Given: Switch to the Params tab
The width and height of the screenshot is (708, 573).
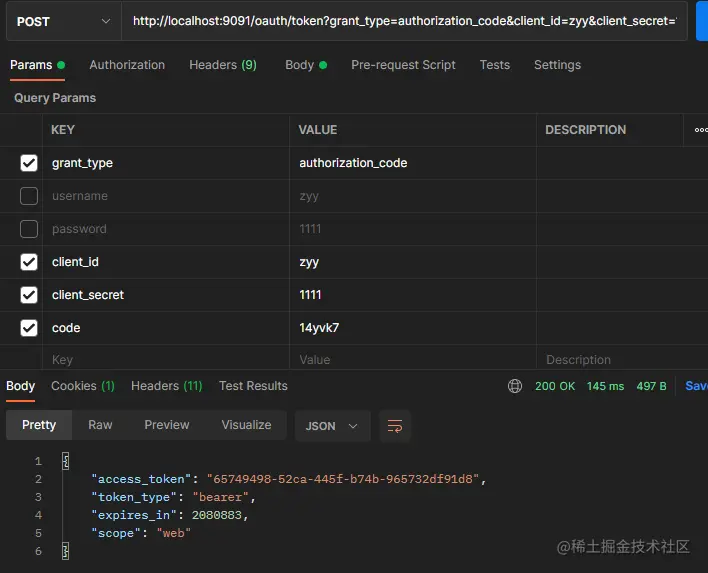Looking at the screenshot, I should click(37, 65).
